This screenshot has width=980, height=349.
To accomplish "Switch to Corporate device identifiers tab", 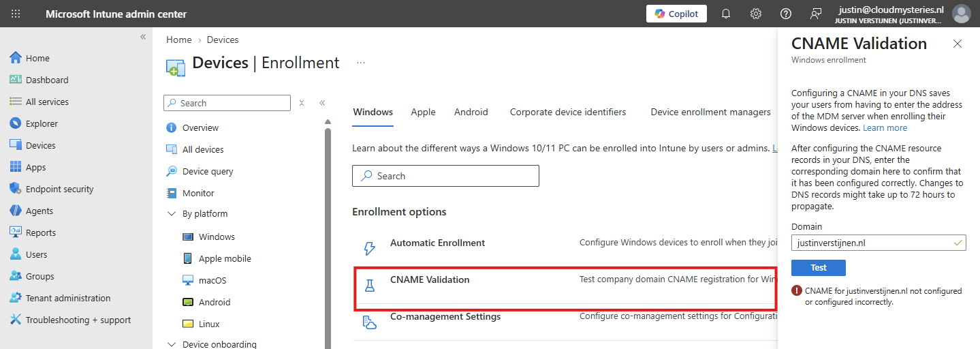I will coord(568,112).
